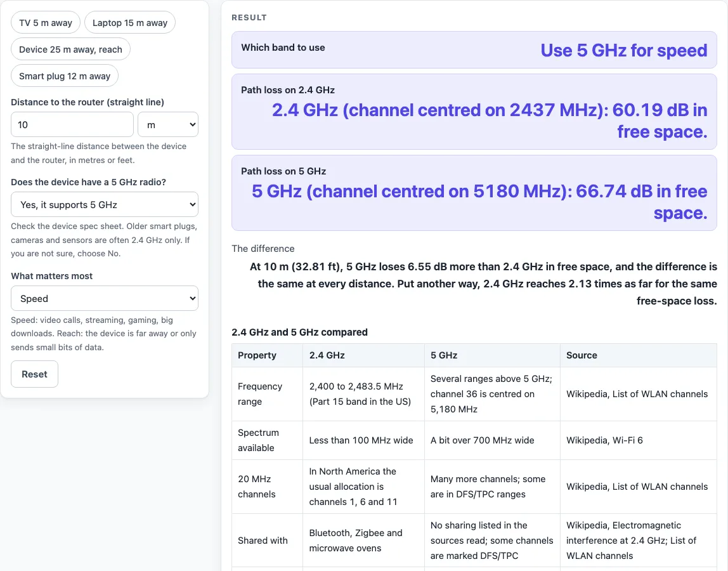This screenshot has height=571, width=728.
Task: Click the 'Check the device spec sheet' help text
Action: (x=104, y=240)
